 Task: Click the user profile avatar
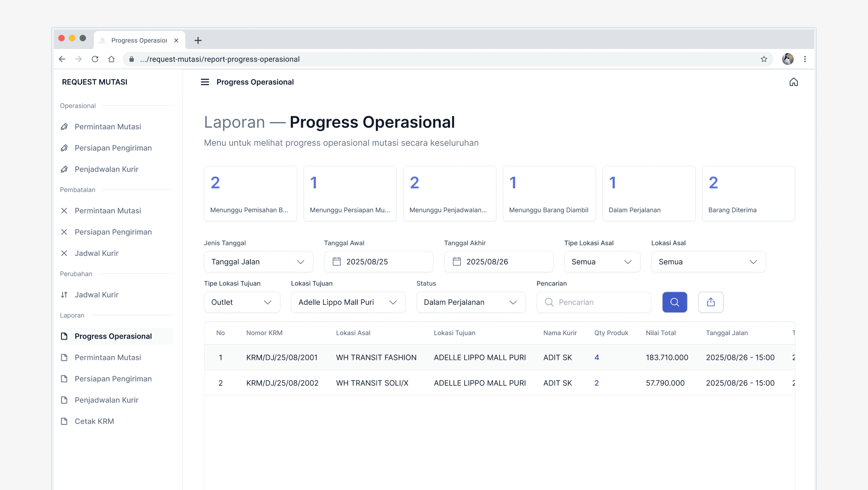coord(787,59)
